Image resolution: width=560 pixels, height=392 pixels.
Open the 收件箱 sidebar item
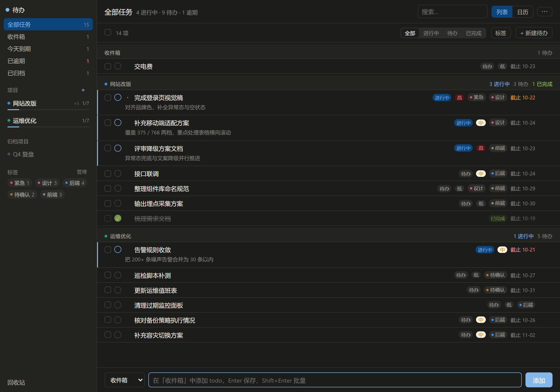click(48, 37)
